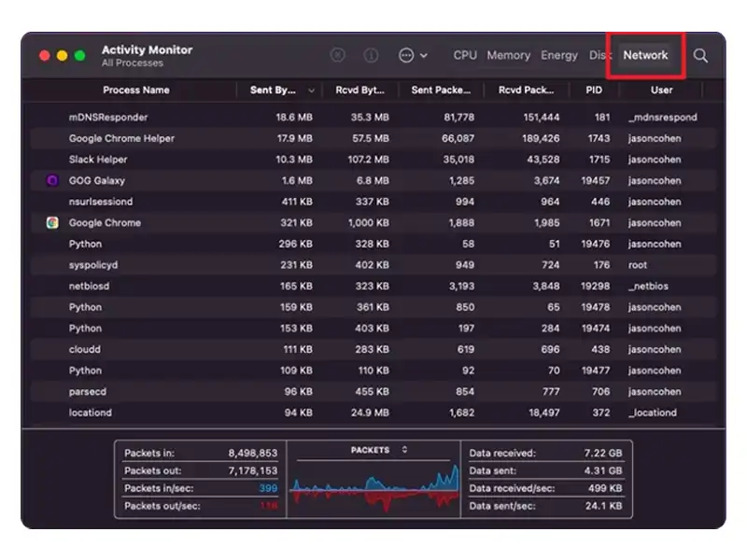Click the 24.9 MB cell for locationd
This screenshot has width=747, height=560.
tap(370, 413)
